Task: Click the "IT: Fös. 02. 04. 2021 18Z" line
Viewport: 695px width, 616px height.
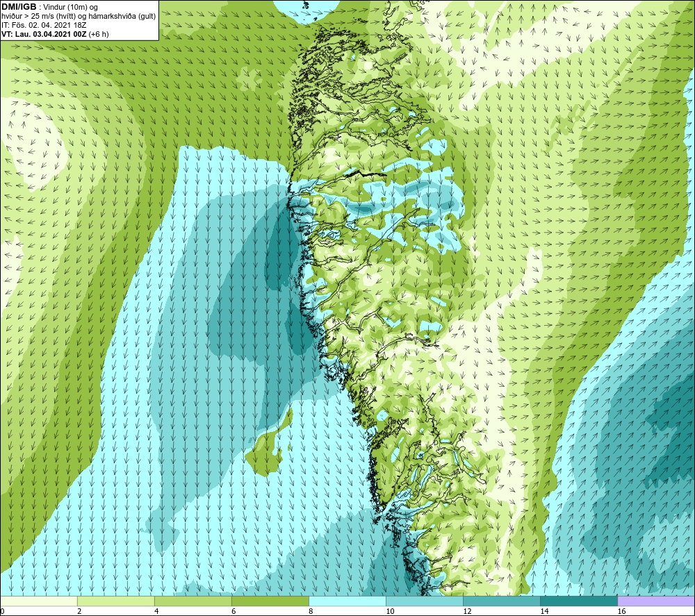Action: pyautogui.click(x=43, y=25)
